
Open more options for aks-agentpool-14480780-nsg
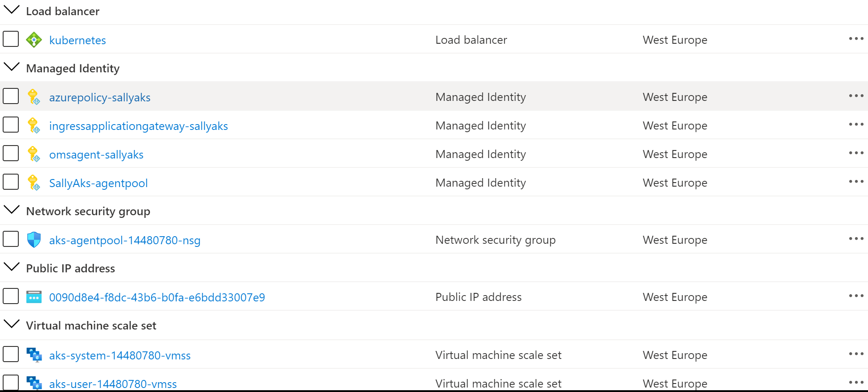pyautogui.click(x=856, y=239)
